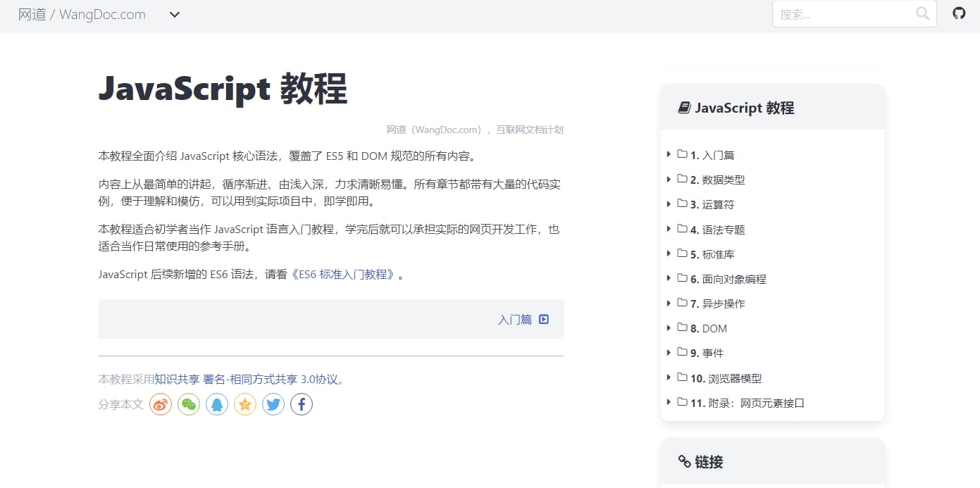Share via the WeChat icon
This screenshot has height=488, width=980.
pos(189,404)
